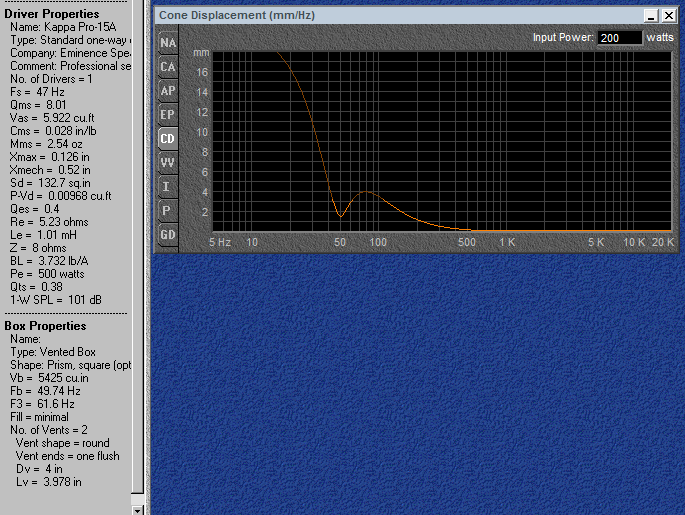Click 'Xmech = 0.52 in' text
Image resolution: width=685 pixels, height=515 pixels.
click(x=50, y=170)
